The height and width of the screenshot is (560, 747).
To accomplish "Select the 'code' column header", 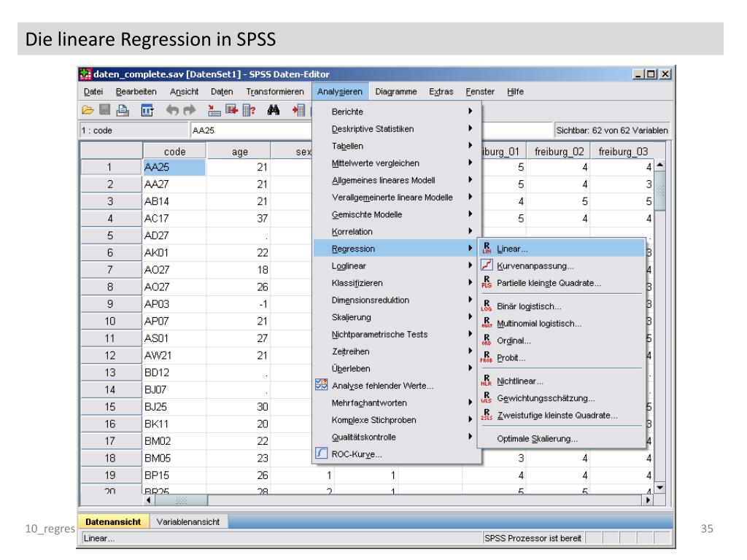I will click(174, 152).
